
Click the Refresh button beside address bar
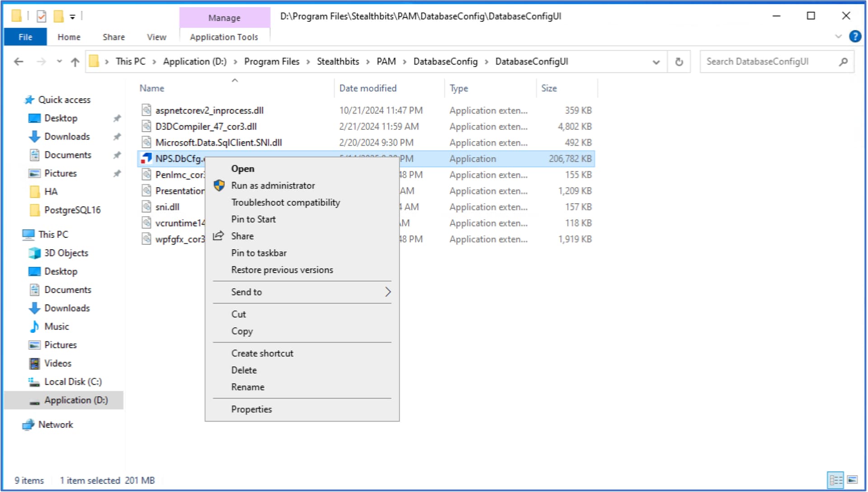[x=679, y=61]
